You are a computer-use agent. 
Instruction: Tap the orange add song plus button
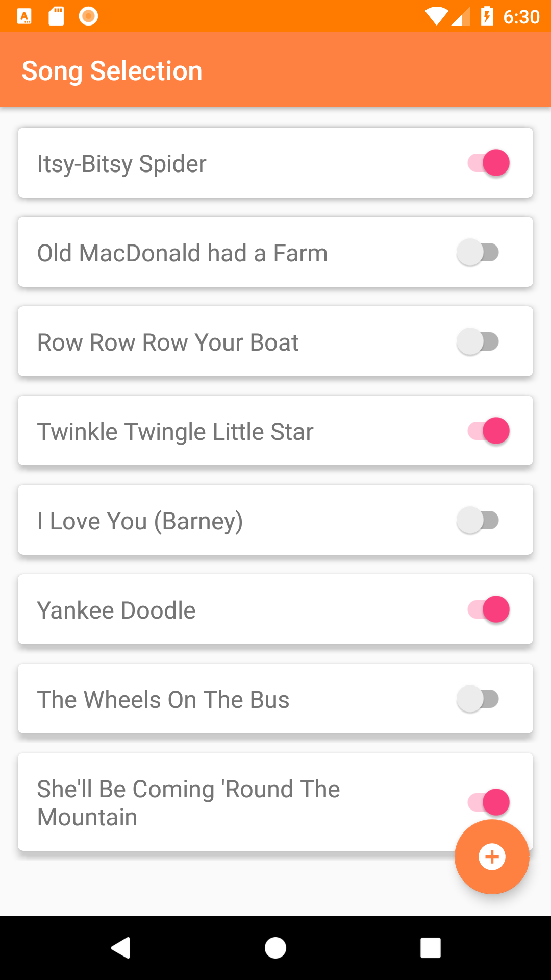click(492, 856)
